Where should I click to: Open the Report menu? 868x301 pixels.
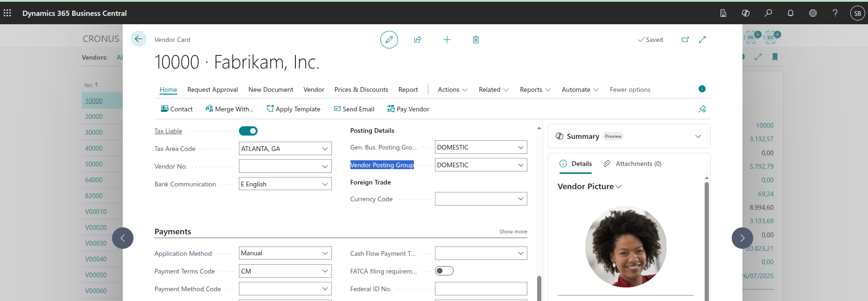pos(408,89)
